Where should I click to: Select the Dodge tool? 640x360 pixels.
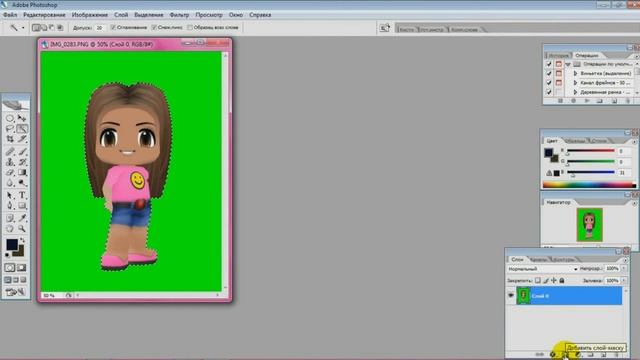(22, 182)
